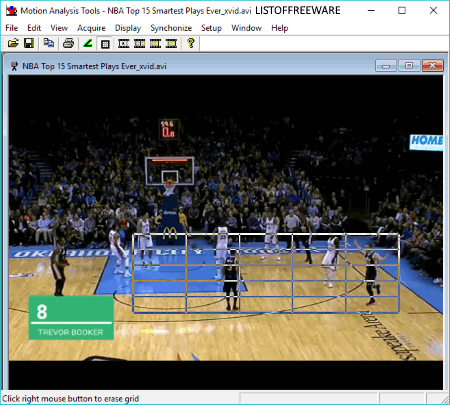This screenshot has width=450, height=405.
Task: Click the yellow question mark help icon
Action: click(x=191, y=43)
